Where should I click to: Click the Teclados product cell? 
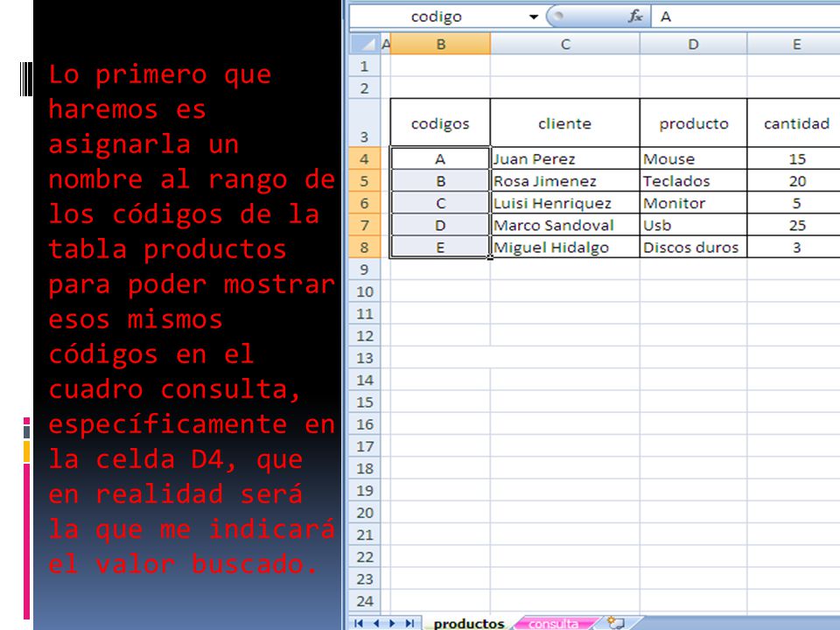pyautogui.click(x=693, y=181)
